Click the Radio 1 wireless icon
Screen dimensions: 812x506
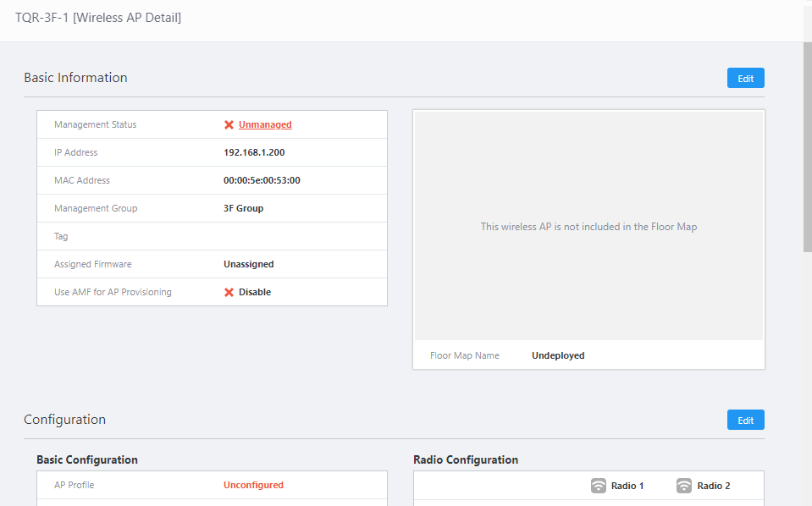point(599,486)
